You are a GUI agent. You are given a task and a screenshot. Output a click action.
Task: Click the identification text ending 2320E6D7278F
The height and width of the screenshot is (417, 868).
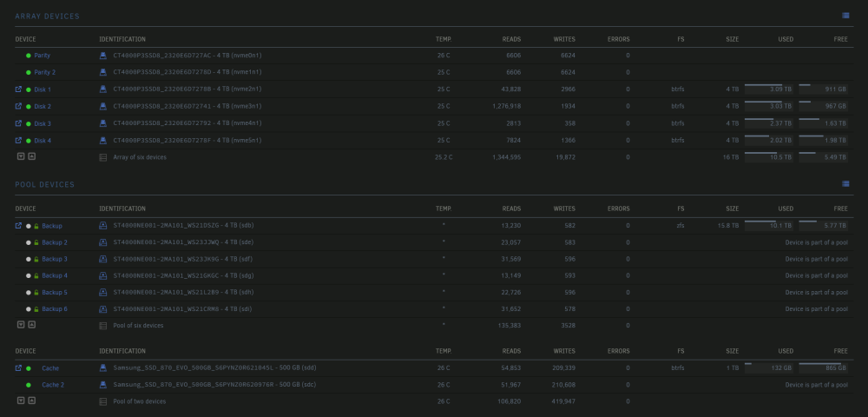click(x=187, y=141)
